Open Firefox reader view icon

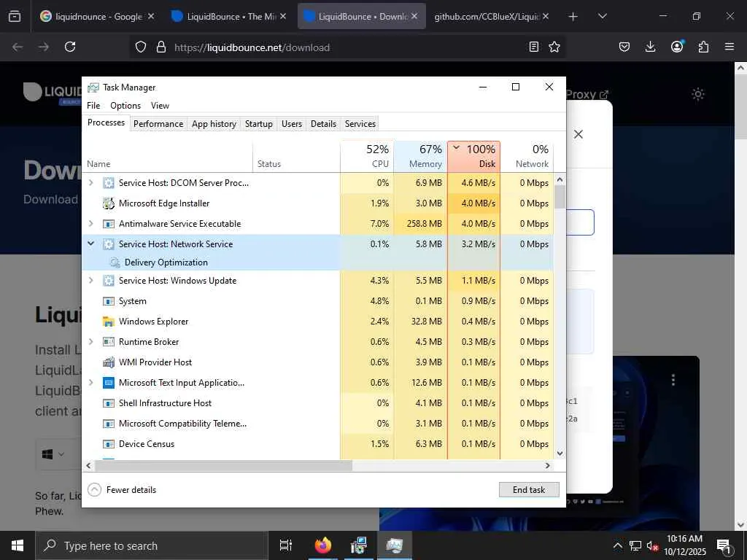click(534, 47)
